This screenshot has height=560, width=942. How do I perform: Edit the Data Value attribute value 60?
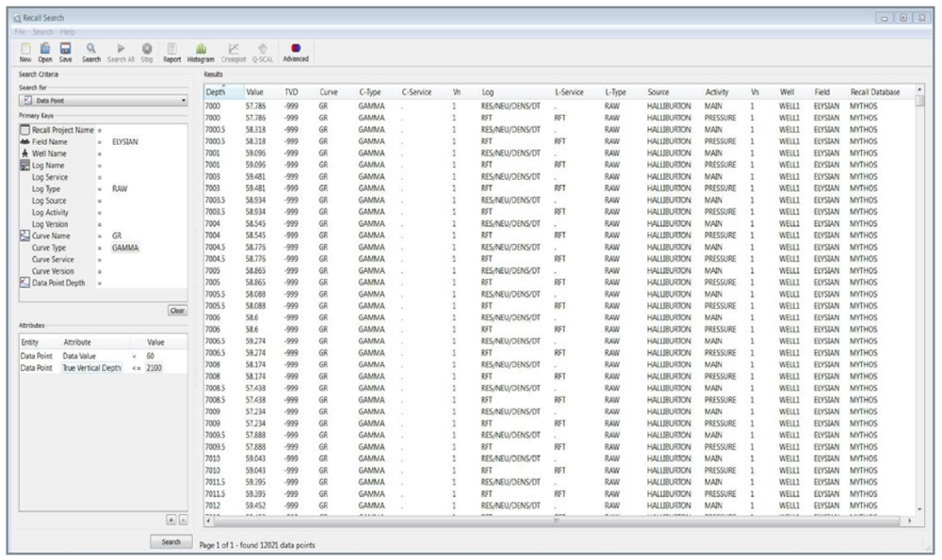coord(150,356)
